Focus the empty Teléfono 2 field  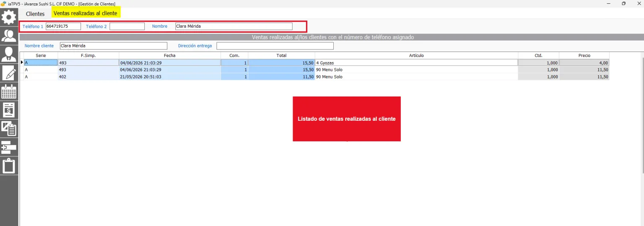pos(127,26)
